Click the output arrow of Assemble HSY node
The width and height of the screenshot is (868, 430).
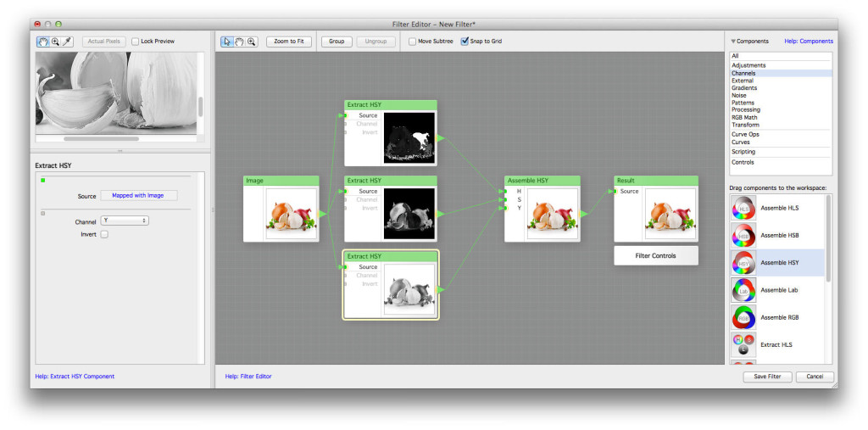click(583, 214)
